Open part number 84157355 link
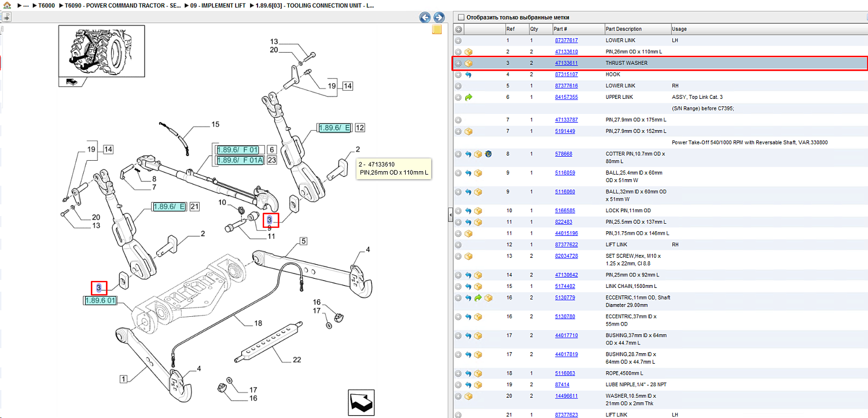 567,97
